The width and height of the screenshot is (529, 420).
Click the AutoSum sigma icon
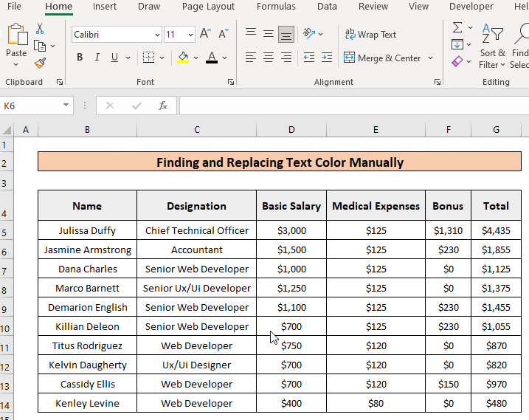tap(457, 27)
